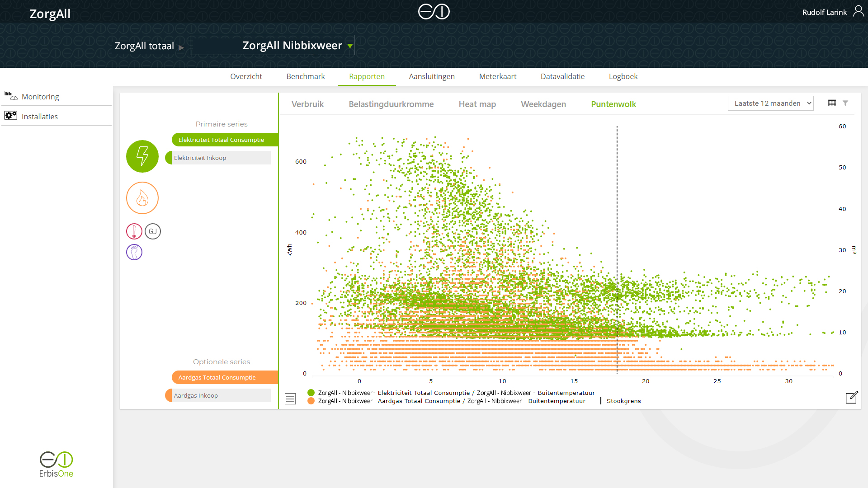Toggle Elektriciteit Totaal Consumptie series
The height and width of the screenshot is (488, 868).
[225, 140]
